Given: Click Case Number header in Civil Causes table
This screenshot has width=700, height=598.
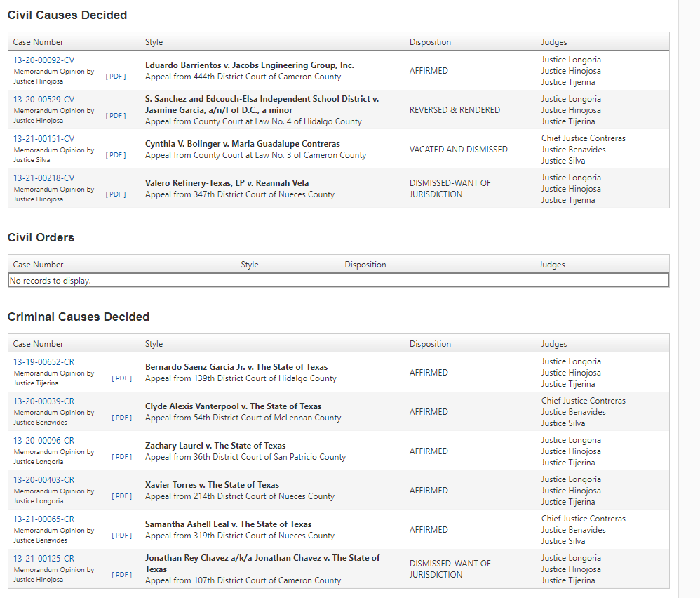Looking at the screenshot, I should (x=38, y=42).
